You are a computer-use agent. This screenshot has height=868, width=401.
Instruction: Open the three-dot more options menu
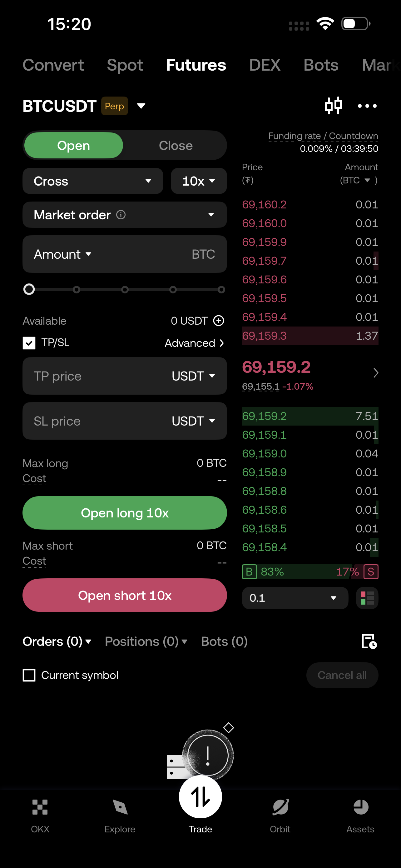pyautogui.click(x=367, y=106)
